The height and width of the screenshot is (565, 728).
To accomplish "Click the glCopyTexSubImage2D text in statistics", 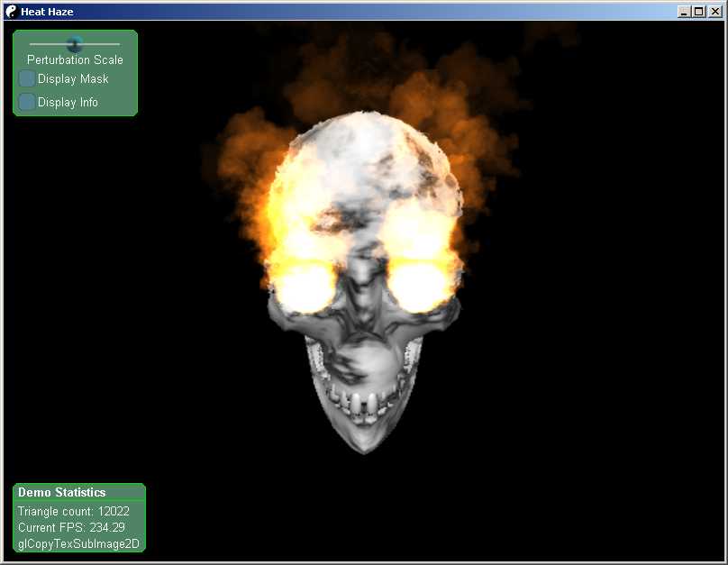I will [x=78, y=544].
